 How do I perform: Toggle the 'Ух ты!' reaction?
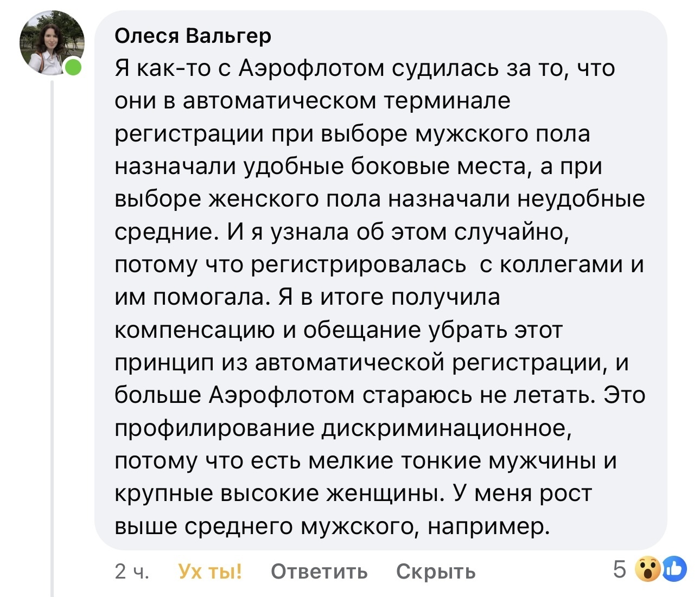click(x=210, y=571)
